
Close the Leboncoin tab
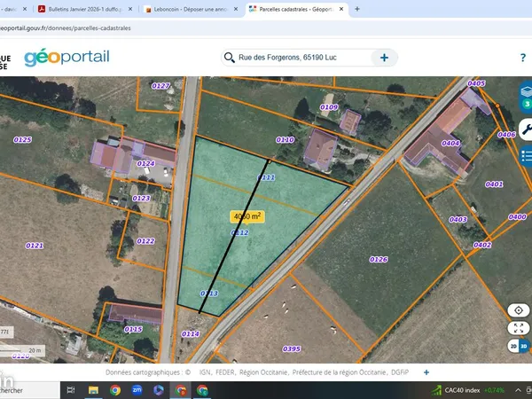pyautogui.click(x=236, y=9)
